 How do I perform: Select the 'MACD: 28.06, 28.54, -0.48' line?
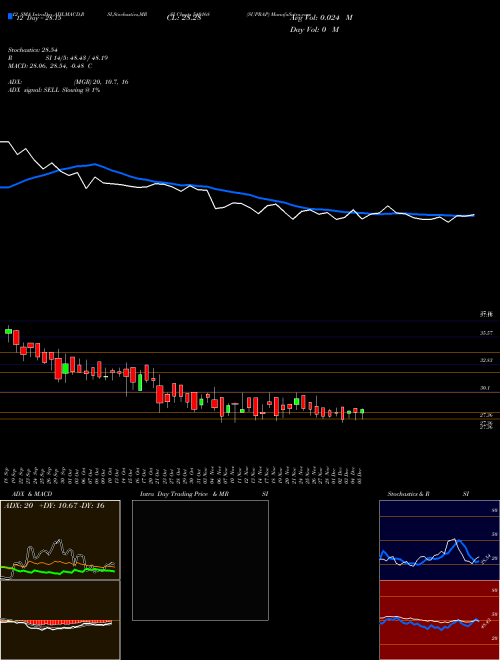pyautogui.click(x=47, y=66)
